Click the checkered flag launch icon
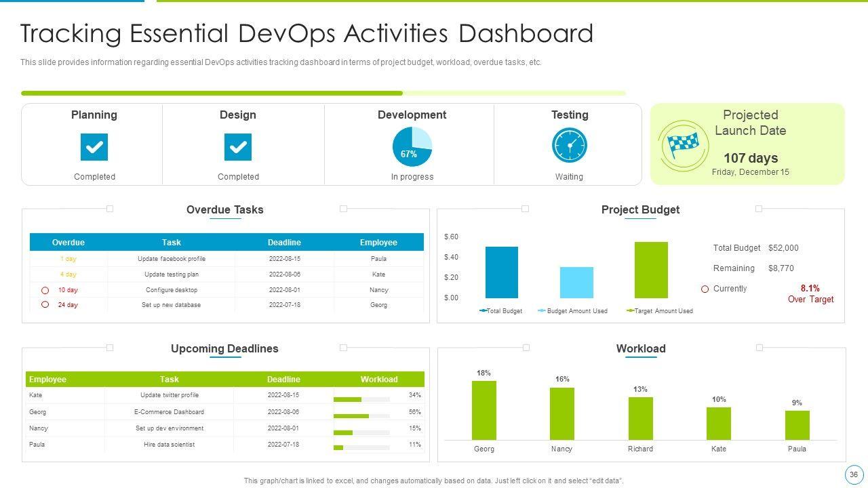The height and width of the screenshot is (488, 868). (684, 144)
